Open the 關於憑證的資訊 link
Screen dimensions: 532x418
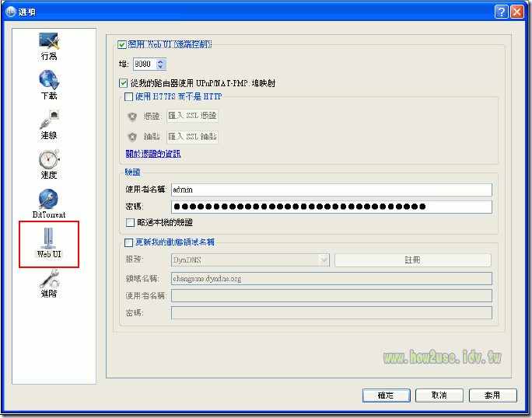[x=153, y=154]
